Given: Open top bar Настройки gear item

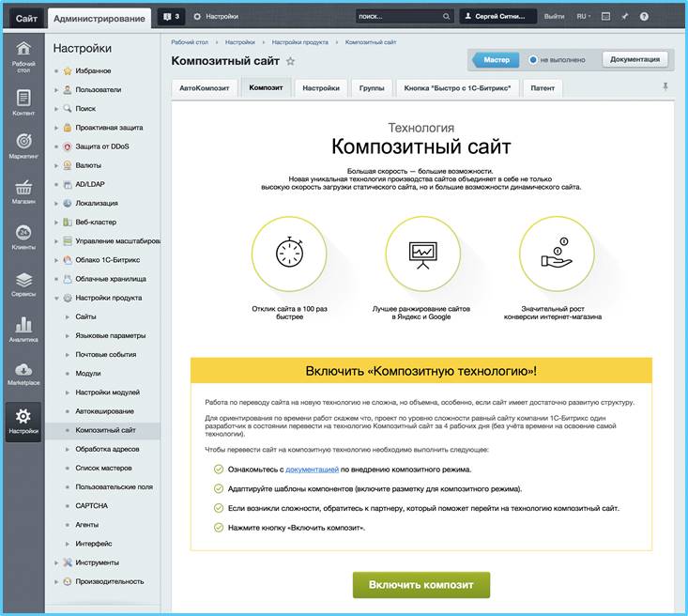Looking at the screenshot, I should click(x=216, y=17).
